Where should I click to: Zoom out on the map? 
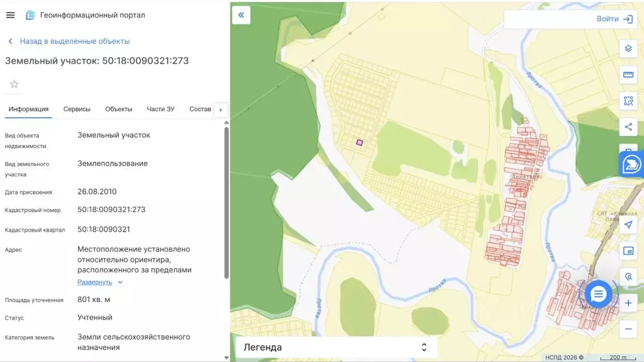tap(628, 329)
